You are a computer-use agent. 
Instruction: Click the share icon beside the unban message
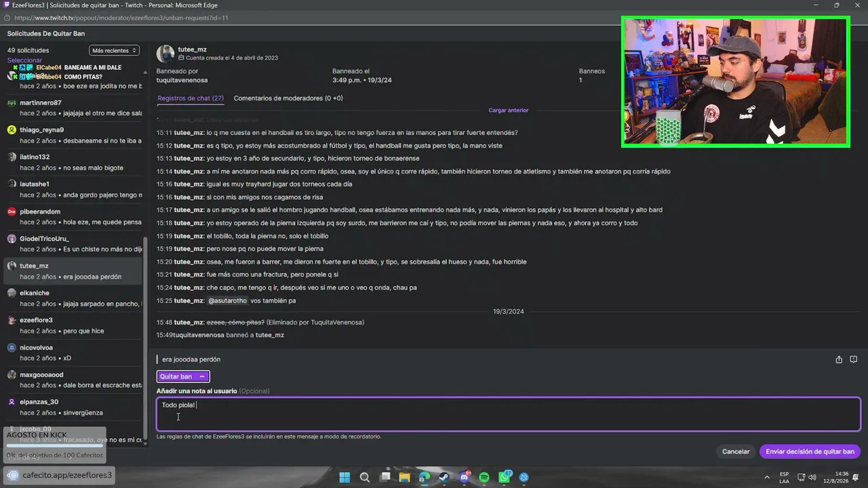(x=839, y=359)
